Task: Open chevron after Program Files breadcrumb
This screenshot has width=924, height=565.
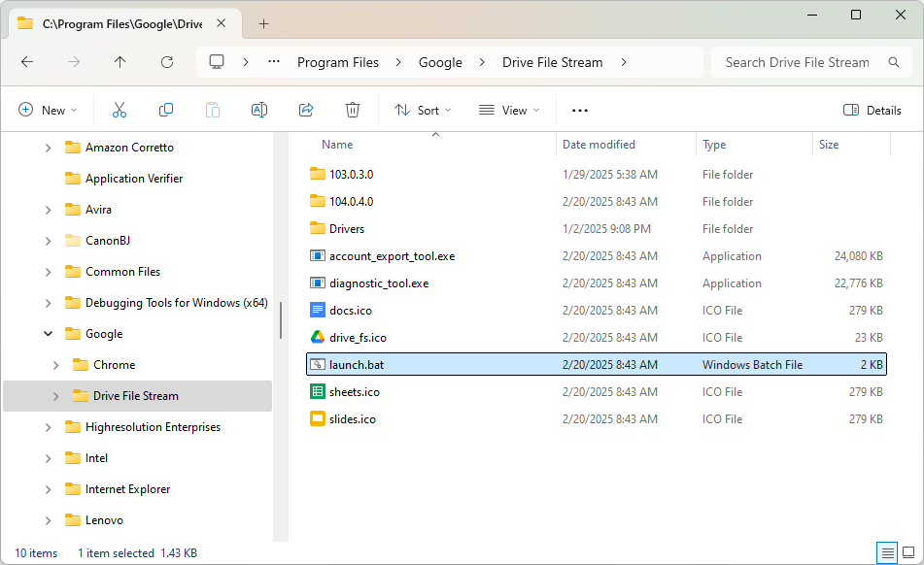Action: tap(398, 62)
